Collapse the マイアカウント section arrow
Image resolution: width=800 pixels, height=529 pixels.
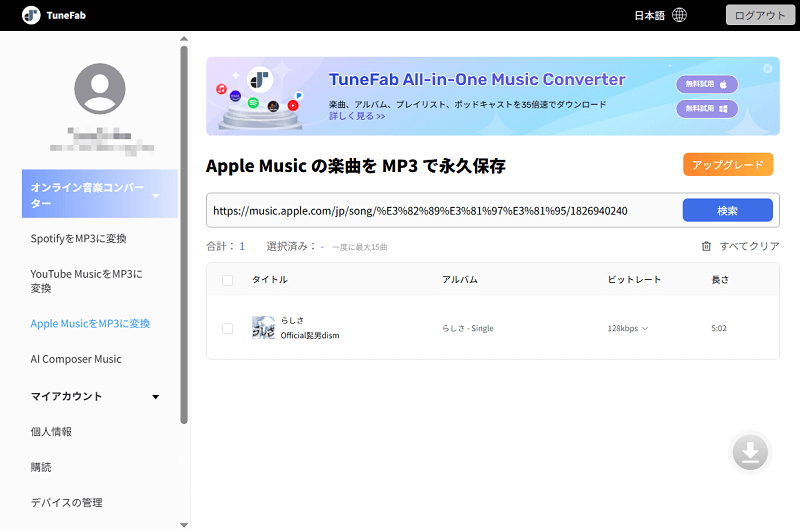tap(156, 397)
